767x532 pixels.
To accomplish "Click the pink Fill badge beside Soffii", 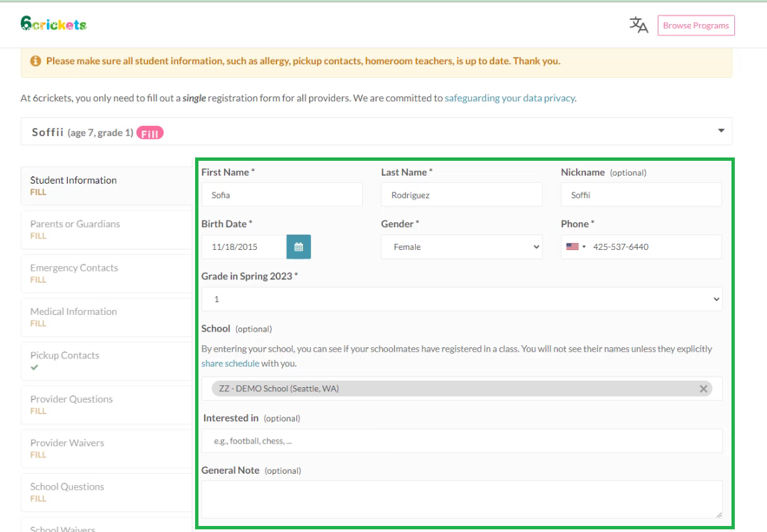I will point(150,133).
